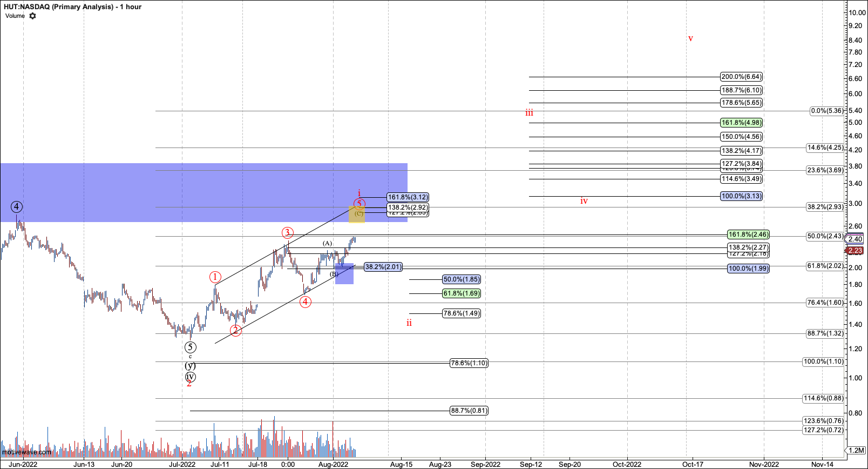The height and width of the screenshot is (469, 868).
Task: Select the 78.6%(1.10) Fibonacci label
Action: (x=469, y=363)
